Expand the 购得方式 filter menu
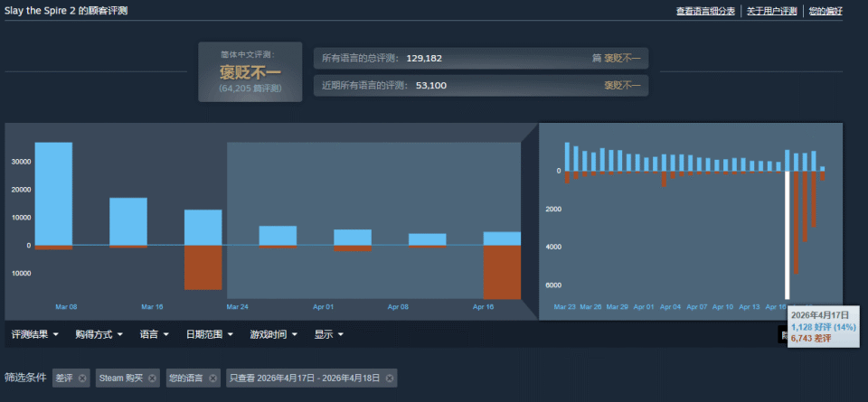The height and width of the screenshot is (402, 868). tap(98, 334)
